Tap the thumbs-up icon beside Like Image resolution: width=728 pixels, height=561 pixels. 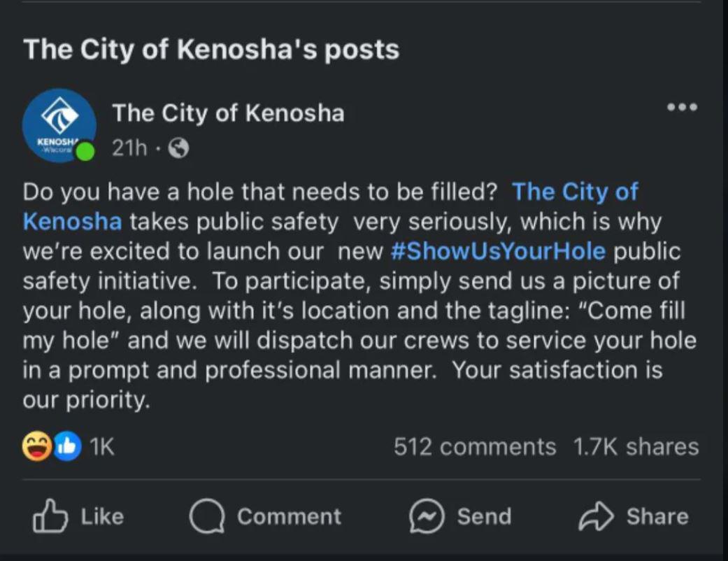[x=50, y=516]
